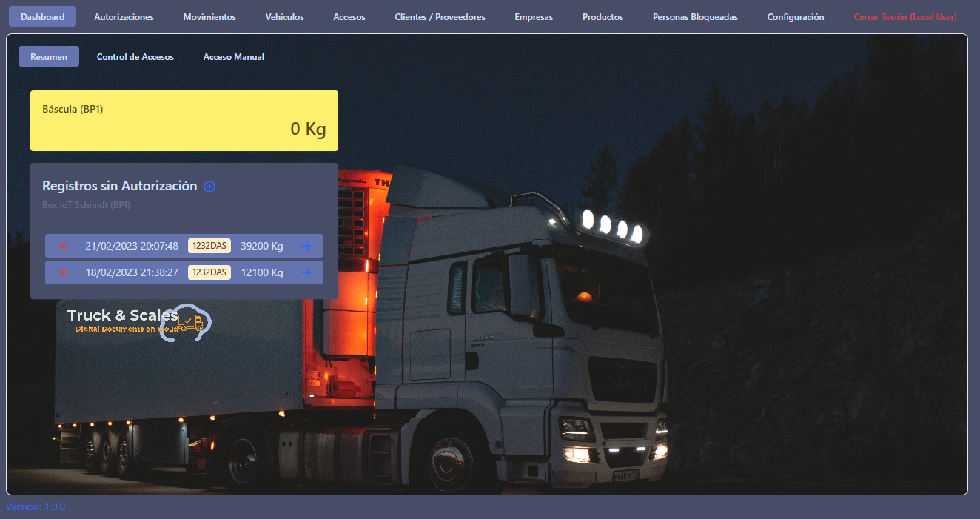Open the Autorizaciones menu
This screenshot has width=980, height=519.
click(124, 17)
